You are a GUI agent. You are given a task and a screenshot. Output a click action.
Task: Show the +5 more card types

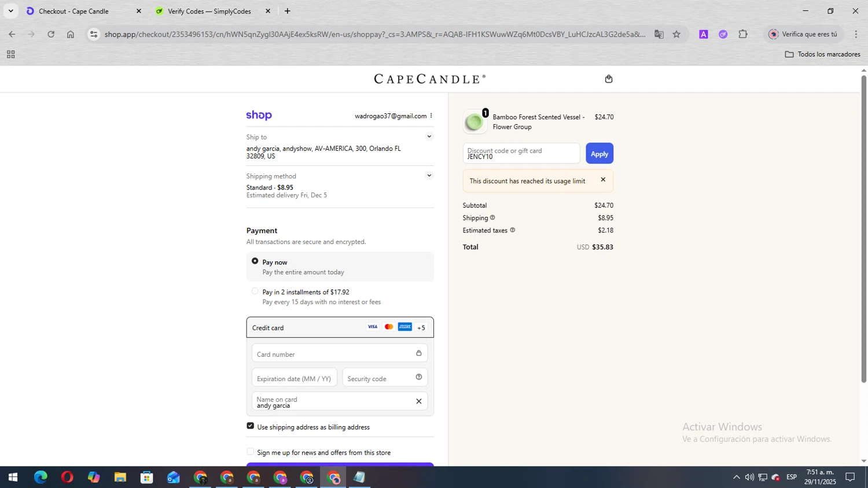point(421,328)
